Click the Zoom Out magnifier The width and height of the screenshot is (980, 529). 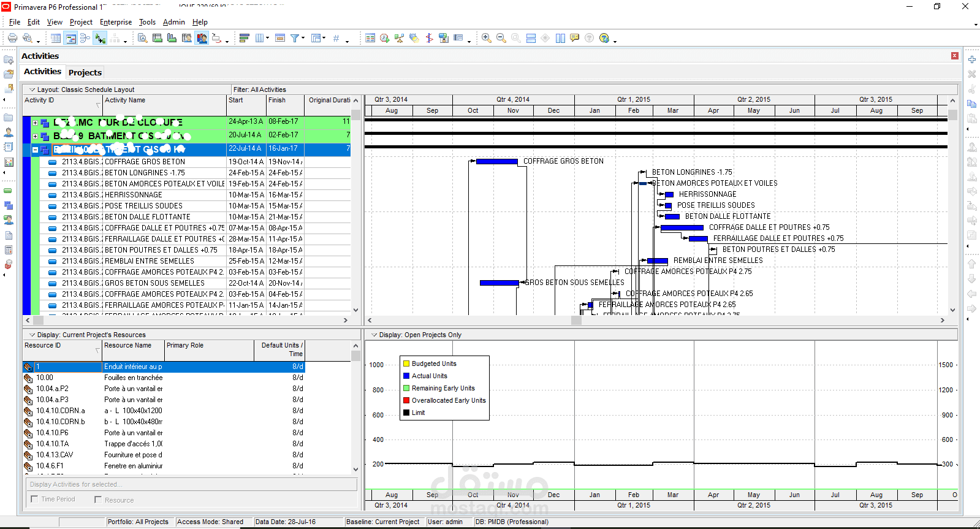[501, 38]
